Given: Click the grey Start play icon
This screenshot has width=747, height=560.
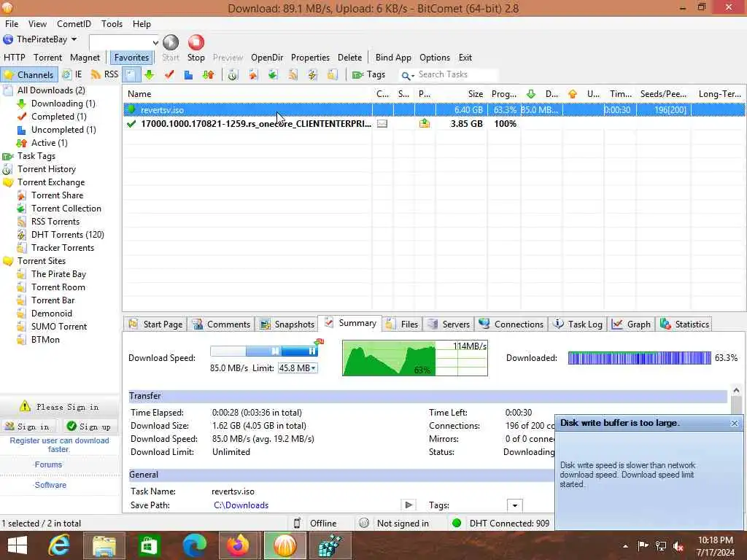Looking at the screenshot, I should (171, 42).
